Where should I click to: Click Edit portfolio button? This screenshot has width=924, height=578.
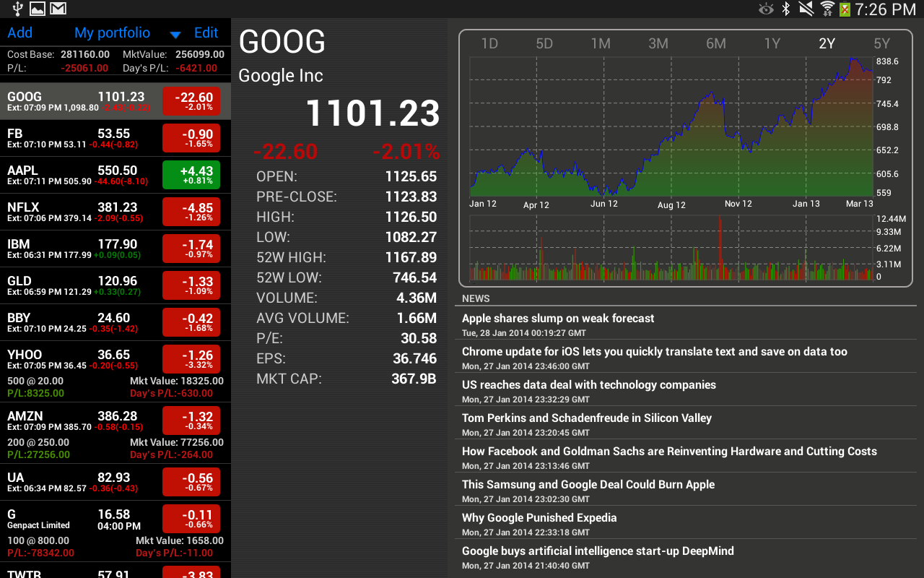pos(206,33)
